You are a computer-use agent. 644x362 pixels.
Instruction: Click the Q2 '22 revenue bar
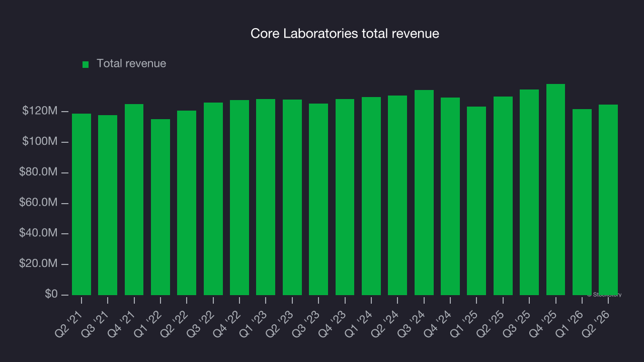click(187, 203)
